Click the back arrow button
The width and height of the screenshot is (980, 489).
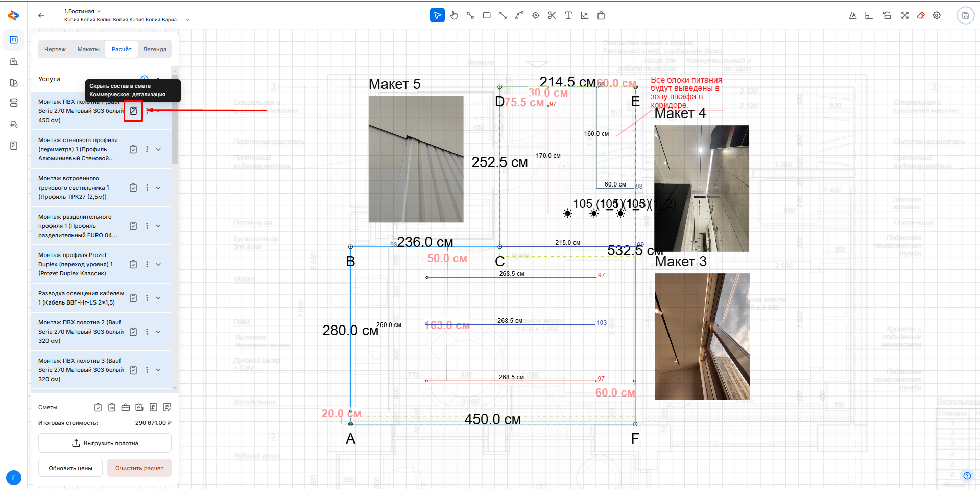click(x=41, y=15)
